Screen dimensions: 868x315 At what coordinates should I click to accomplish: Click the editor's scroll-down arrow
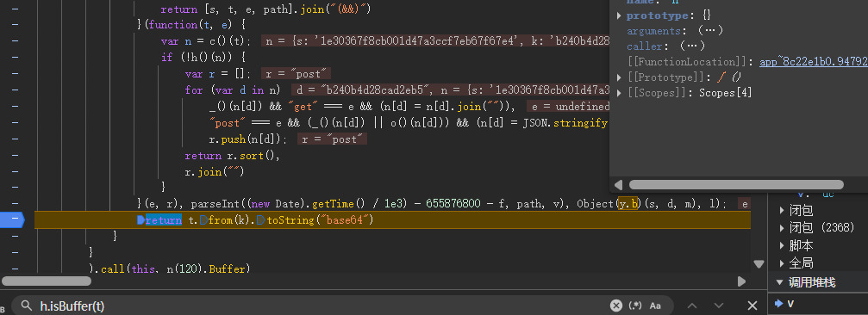click(x=759, y=264)
